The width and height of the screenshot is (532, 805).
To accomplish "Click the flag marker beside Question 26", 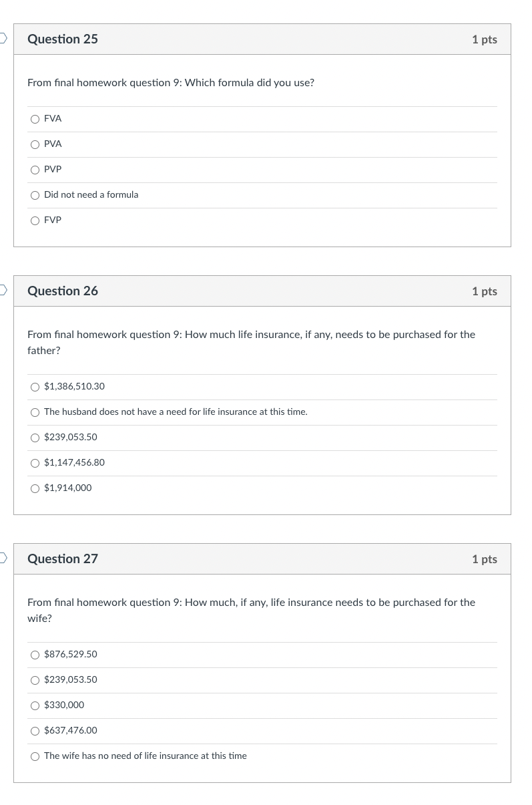I will click(2, 291).
